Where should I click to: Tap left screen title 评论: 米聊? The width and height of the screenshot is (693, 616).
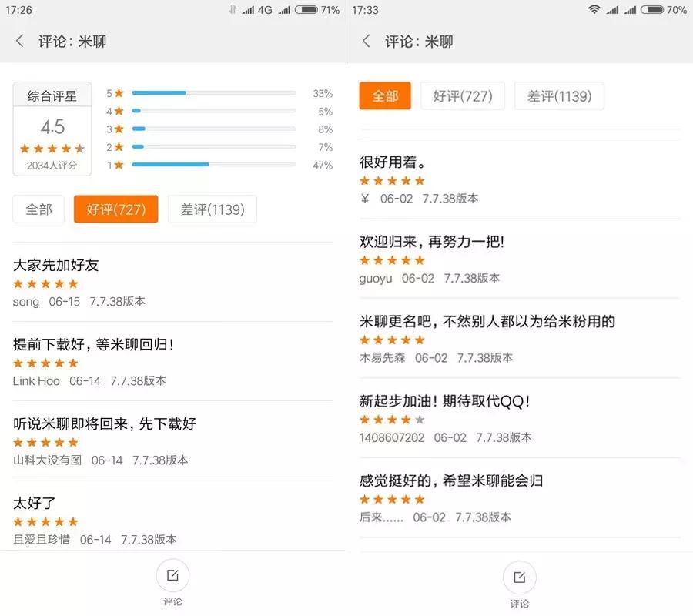coord(72,42)
